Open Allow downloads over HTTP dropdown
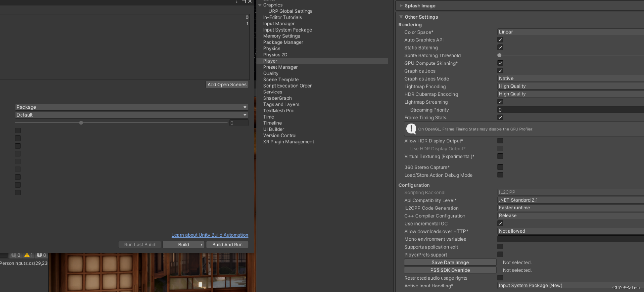 pyautogui.click(x=571, y=231)
